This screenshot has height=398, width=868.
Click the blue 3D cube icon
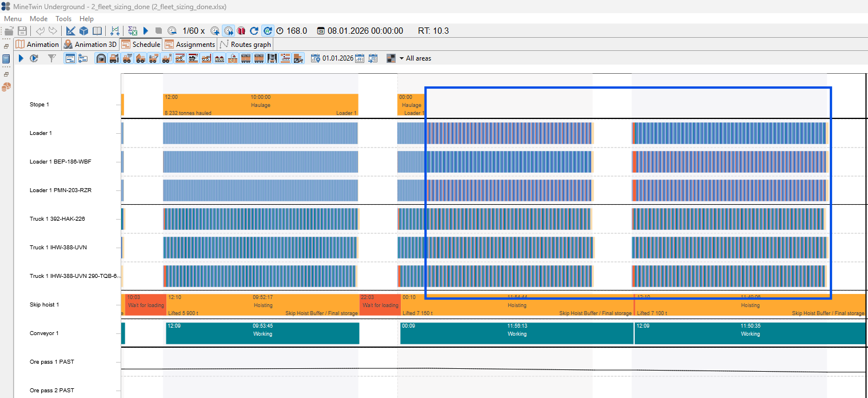[x=83, y=31]
